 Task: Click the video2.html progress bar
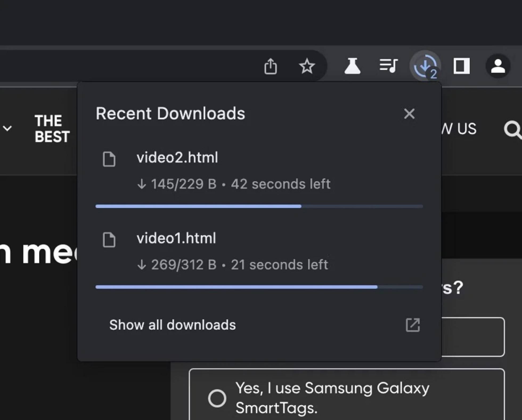pyautogui.click(x=259, y=206)
